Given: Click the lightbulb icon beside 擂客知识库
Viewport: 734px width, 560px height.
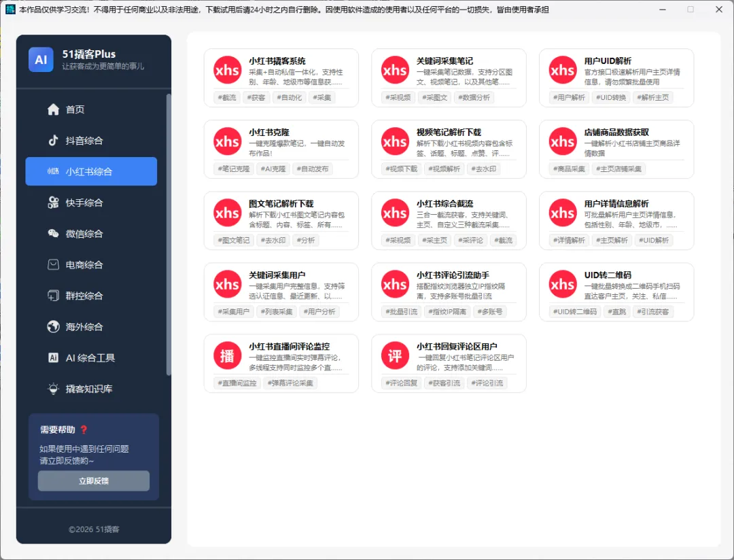Looking at the screenshot, I should [x=54, y=389].
